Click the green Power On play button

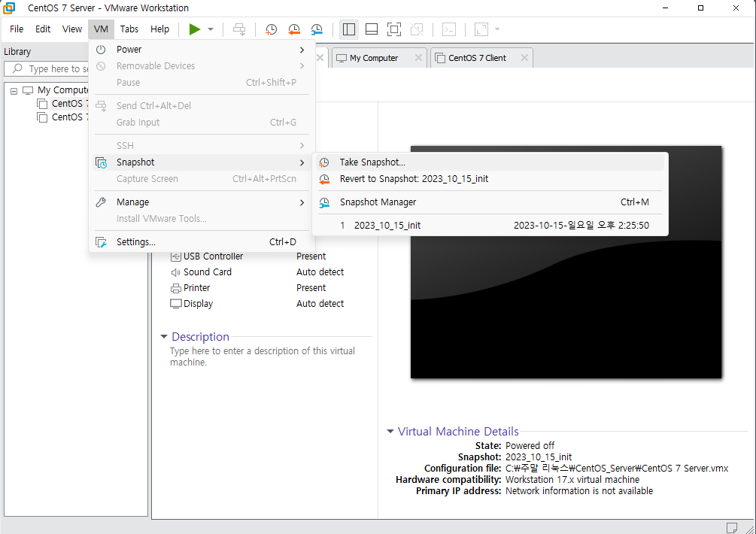(x=195, y=29)
